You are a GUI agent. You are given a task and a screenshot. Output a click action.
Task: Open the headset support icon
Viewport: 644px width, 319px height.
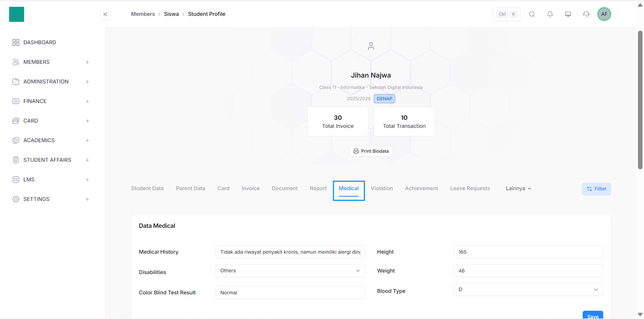tap(586, 14)
